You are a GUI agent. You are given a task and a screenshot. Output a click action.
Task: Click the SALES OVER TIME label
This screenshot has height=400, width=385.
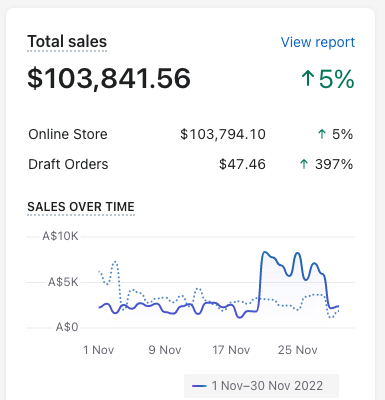pos(81,207)
